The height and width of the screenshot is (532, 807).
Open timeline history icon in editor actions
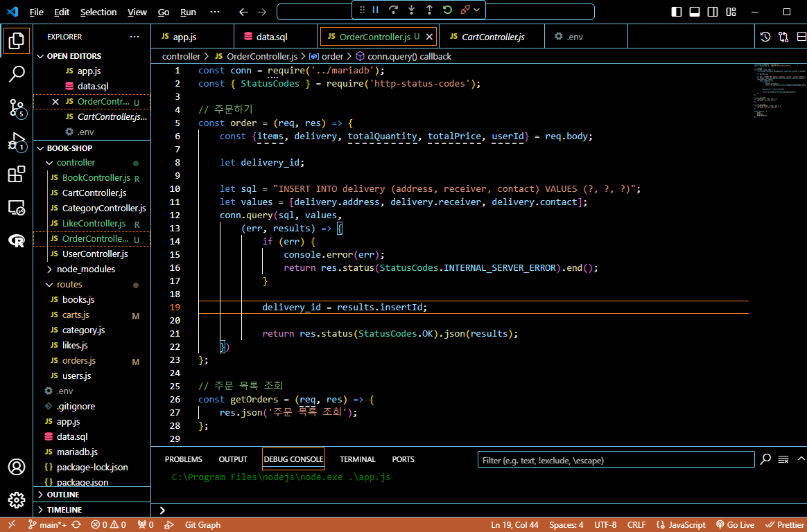click(x=765, y=37)
